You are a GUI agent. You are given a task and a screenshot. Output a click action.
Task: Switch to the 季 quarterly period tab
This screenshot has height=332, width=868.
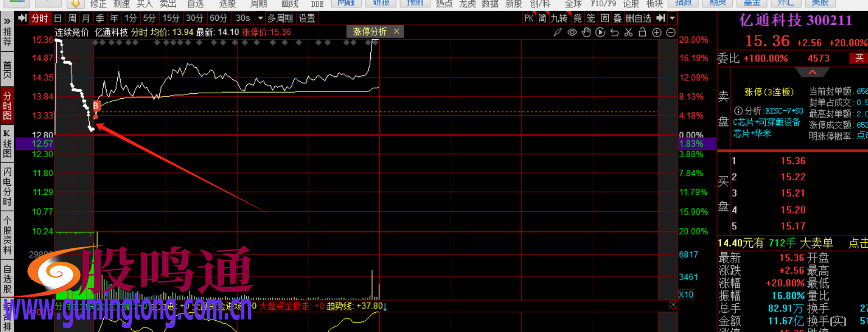100,18
